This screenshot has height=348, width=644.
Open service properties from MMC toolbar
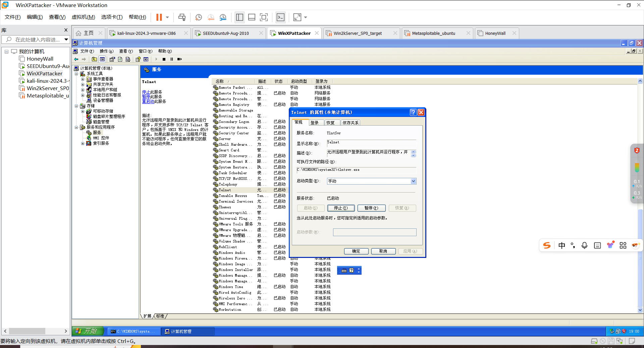coord(112,59)
